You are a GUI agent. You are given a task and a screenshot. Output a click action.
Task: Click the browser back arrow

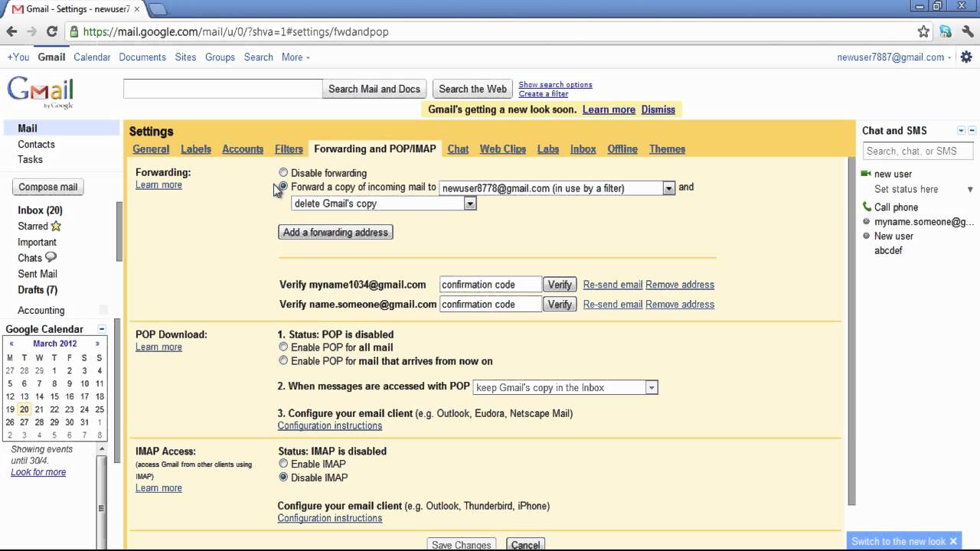point(11,31)
